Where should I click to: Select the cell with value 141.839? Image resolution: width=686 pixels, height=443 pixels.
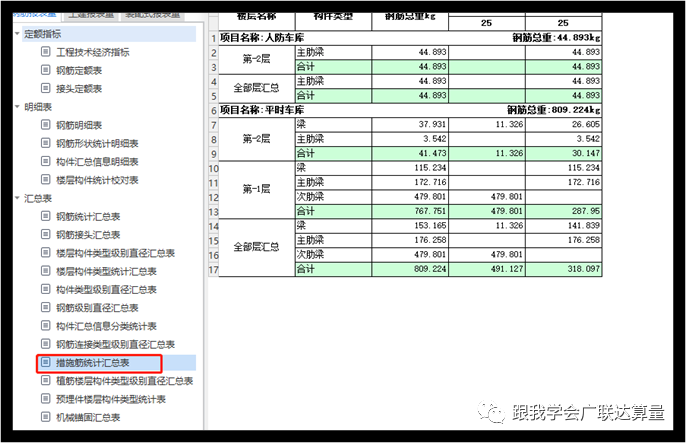point(564,226)
